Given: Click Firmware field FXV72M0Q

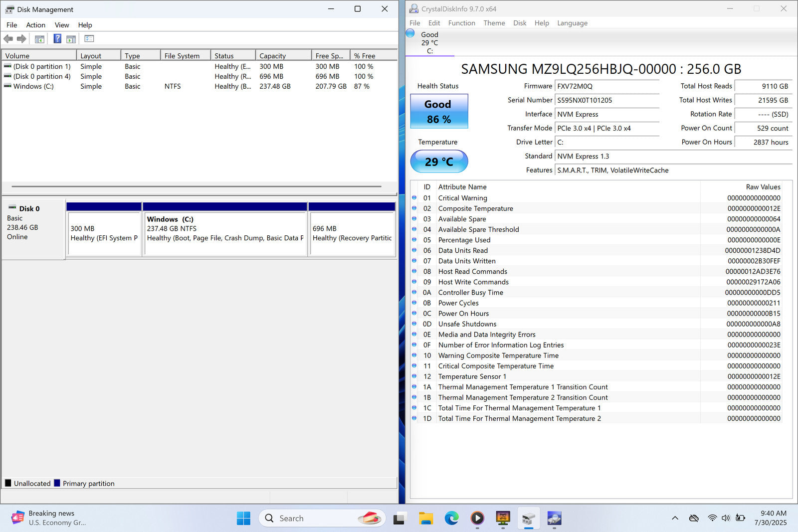Looking at the screenshot, I should [607, 86].
